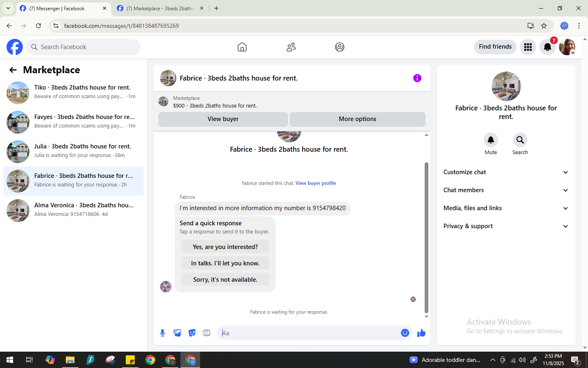Click the chat header Fabrice title
The image size is (588, 368).
pyautogui.click(x=238, y=78)
